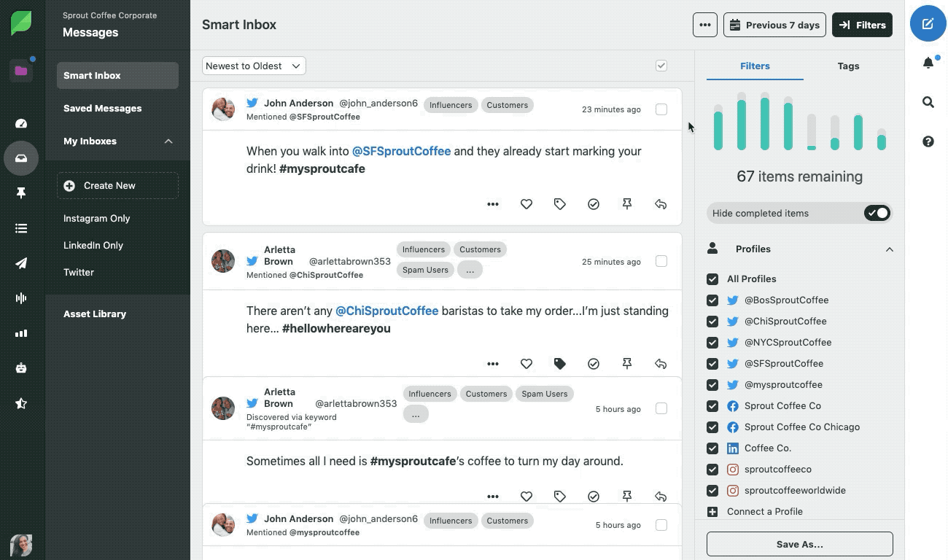
Task: Collapse the Profiles filter section
Action: [890, 249]
